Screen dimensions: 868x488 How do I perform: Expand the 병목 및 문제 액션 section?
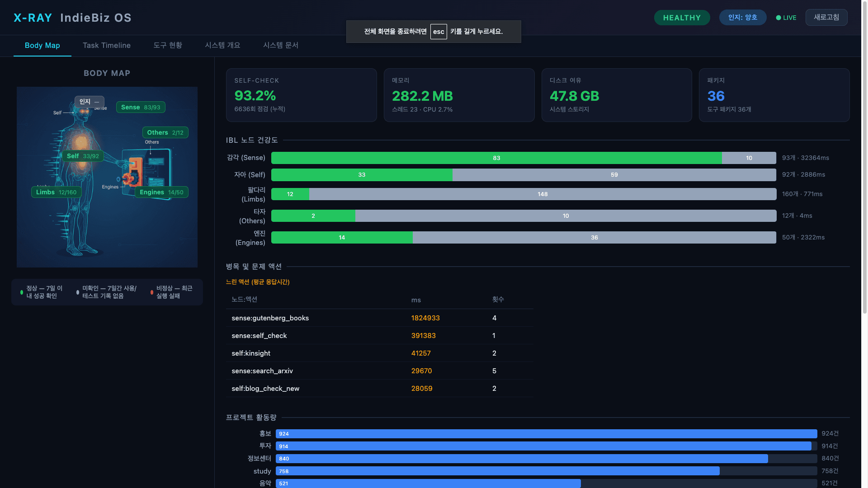pyautogui.click(x=254, y=267)
